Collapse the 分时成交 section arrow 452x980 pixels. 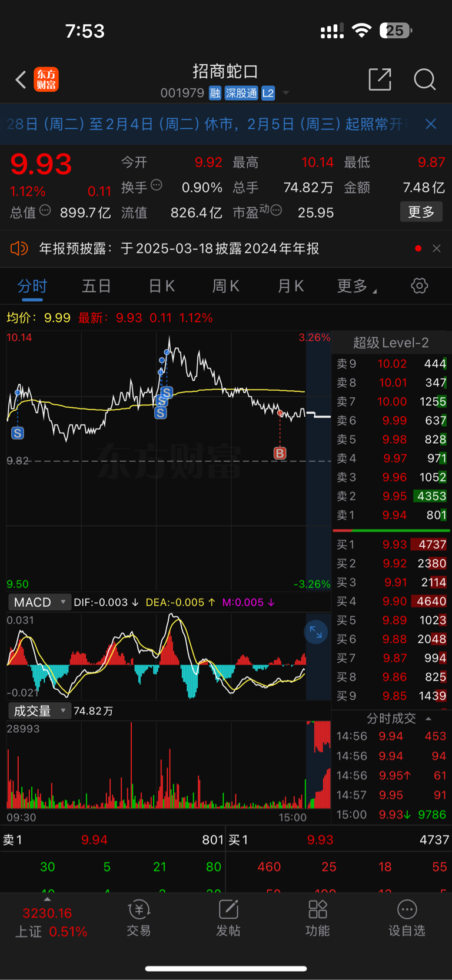[428, 719]
